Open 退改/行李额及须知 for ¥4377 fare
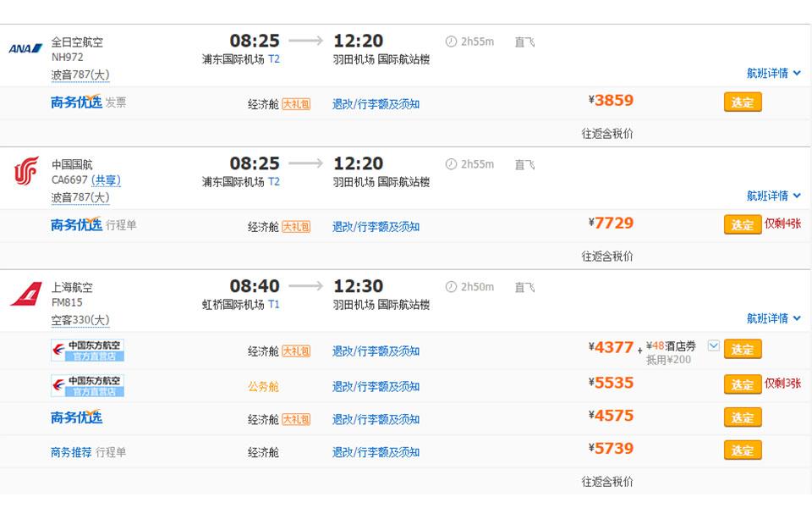Screen dimensions: 812x508 pos(376,351)
